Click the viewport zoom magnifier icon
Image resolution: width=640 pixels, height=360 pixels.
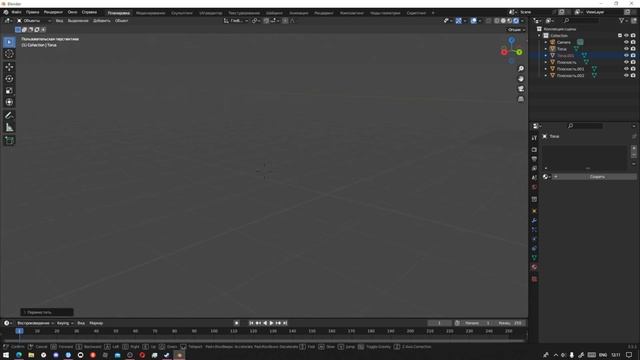[x=521, y=69]
